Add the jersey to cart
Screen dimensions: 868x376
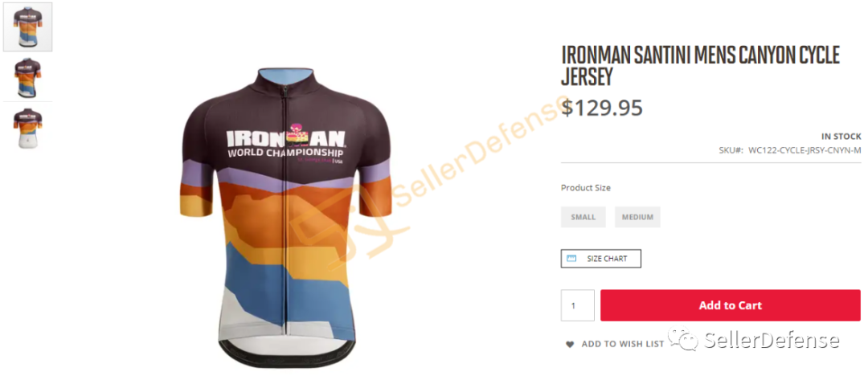coord(730,305)
